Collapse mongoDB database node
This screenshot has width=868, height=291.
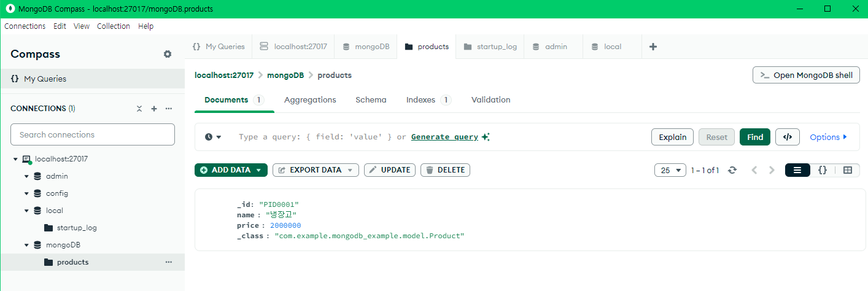click(x=26, y=245)
